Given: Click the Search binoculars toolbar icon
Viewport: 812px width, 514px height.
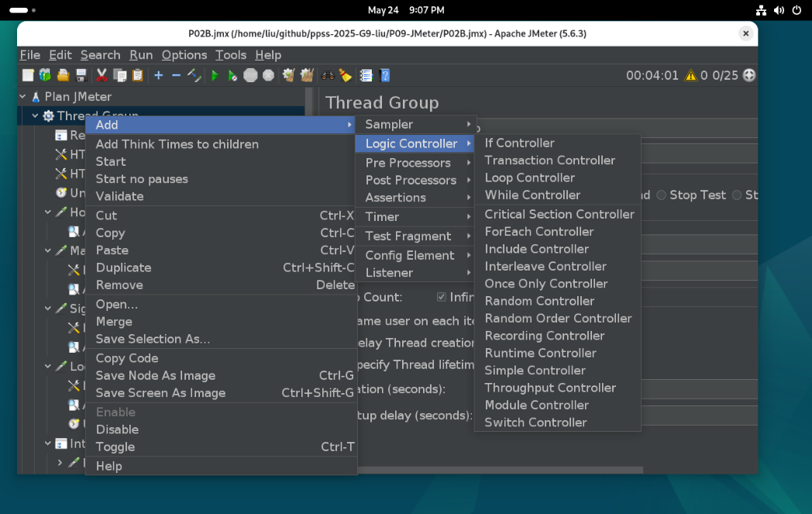Looking at the screenshot, I should [x=327, y=76].
